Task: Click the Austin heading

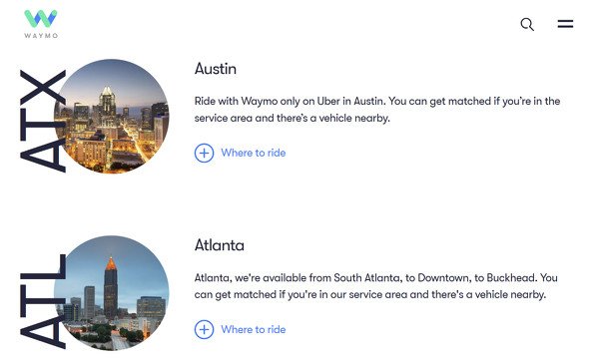Action: click(216, 69)
